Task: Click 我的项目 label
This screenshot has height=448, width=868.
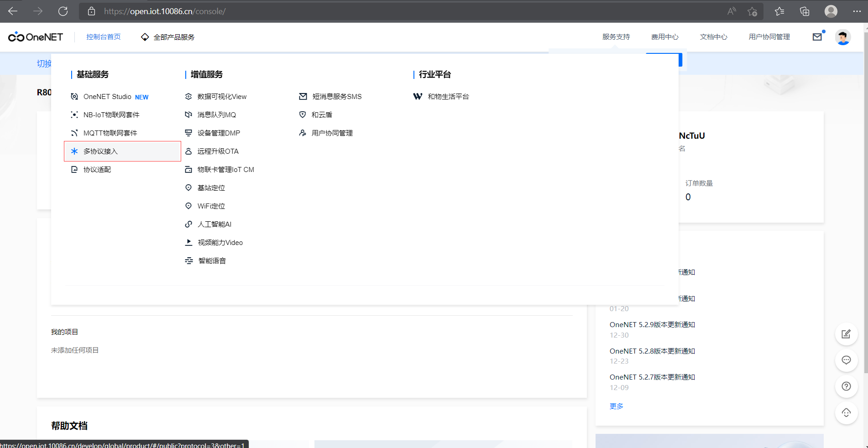Action: pos(64,332)
